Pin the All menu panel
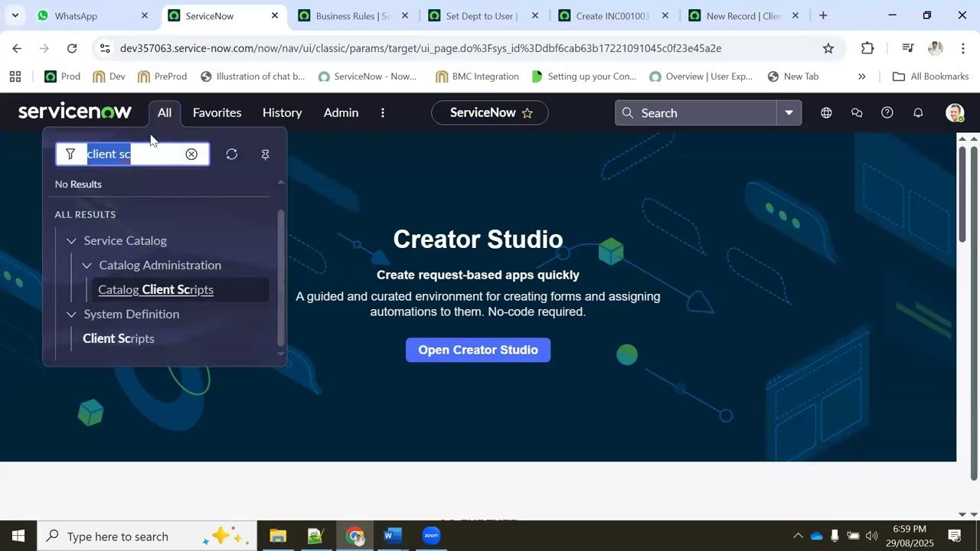 266,155
